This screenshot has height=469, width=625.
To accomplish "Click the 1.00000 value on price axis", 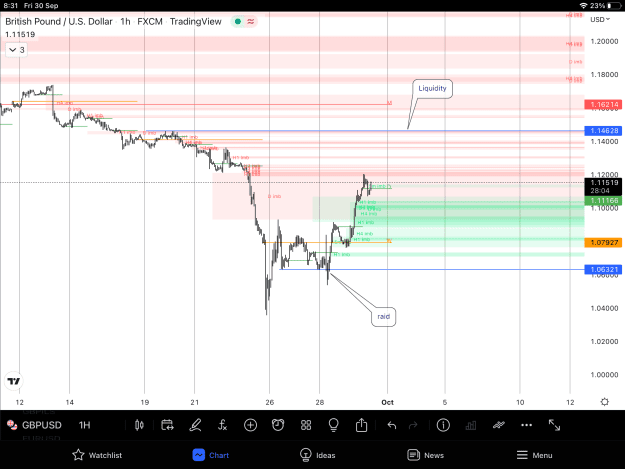I will pos(604,375).
